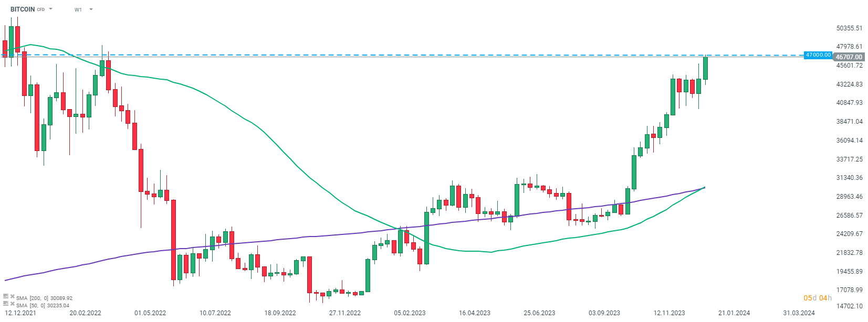Click the 12.11.2023 date on time axis
The image size is (868, 322).
[x=669, y=313]
